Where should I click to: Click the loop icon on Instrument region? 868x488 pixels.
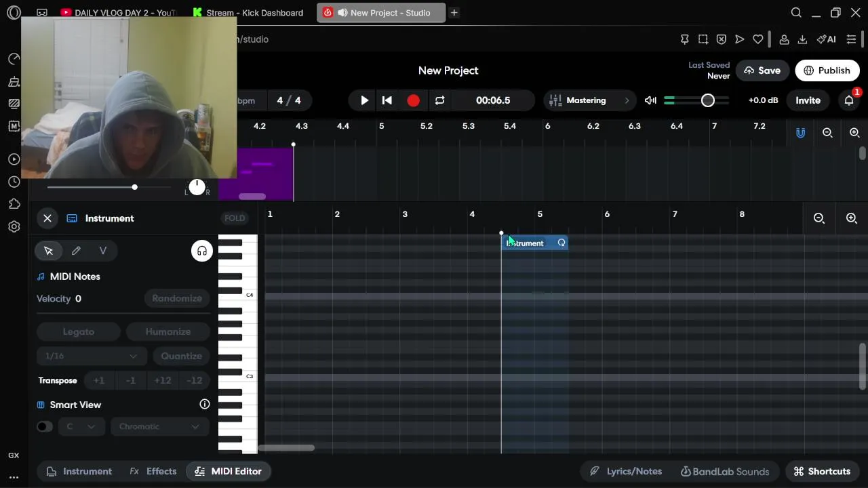pyautogui.click(x=561, y=243)
